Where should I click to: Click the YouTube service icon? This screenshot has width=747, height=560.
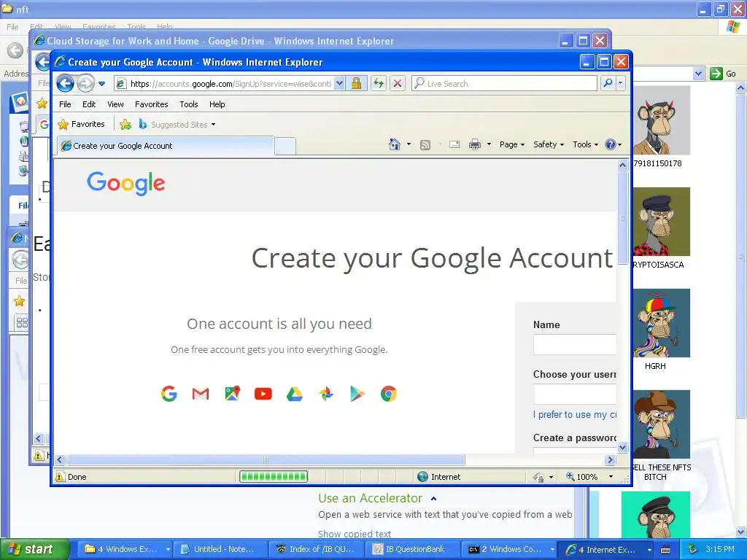263,394
